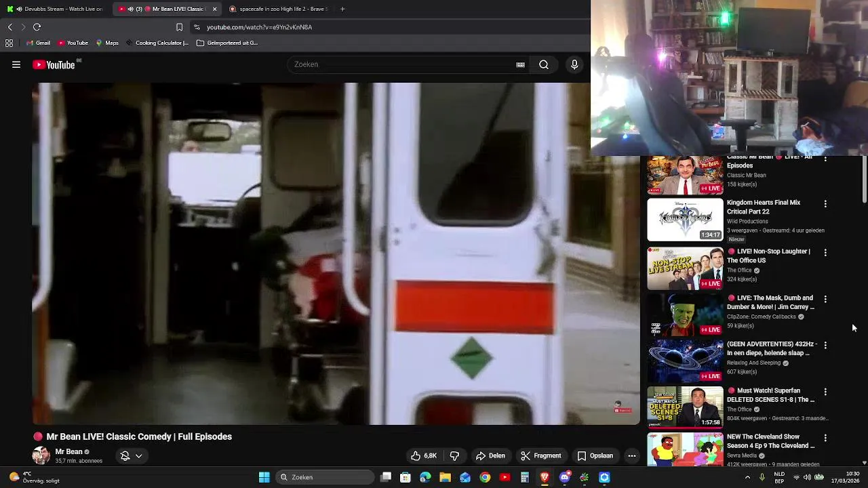The height and width of the screenshot is (488, 868).
Task: Switch to the spacecafe in zoo tab
Action: click(x=278, y=9)
